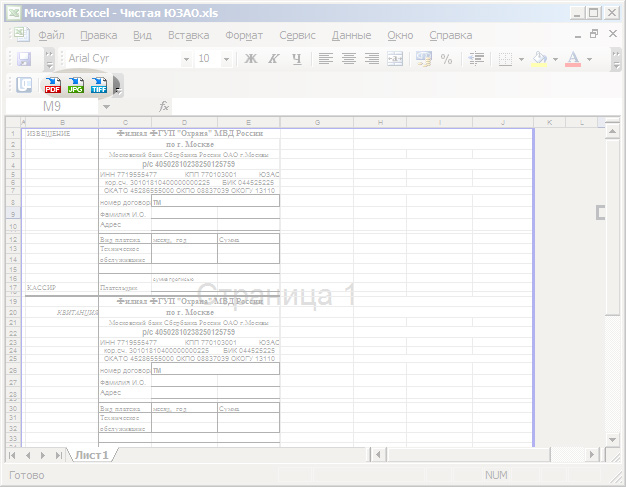The width and height of the screenshot is (626, 487).
Task: Click in the formula bar
Action: point(395,107)
